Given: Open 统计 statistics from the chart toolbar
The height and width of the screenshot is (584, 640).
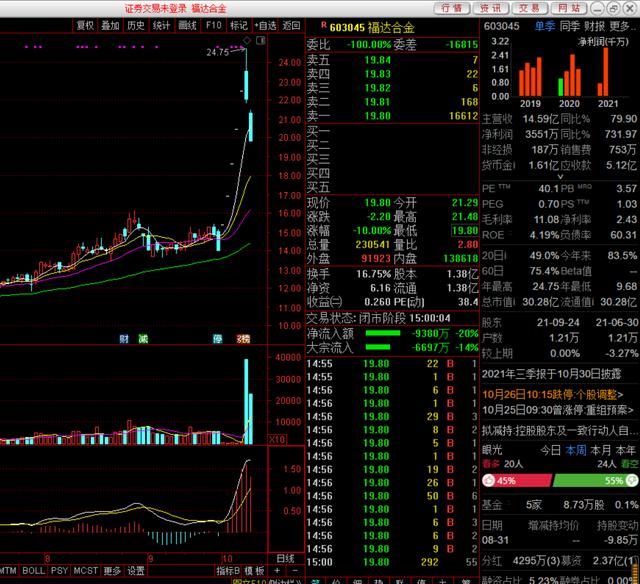Looking at the screenshot, I should click(162, 25).
